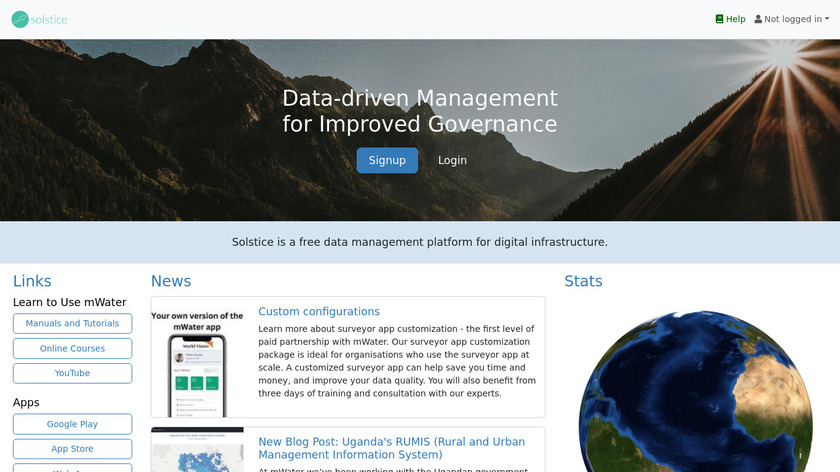Image resolution: width=840 pixels, height=472 pixels.
Task: Click the Login button in the banner
Action: (x=452, y=160)
